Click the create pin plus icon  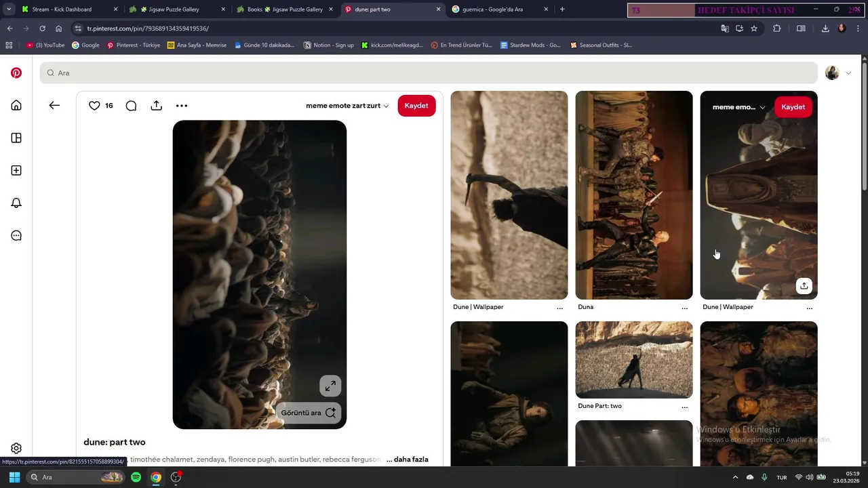[x=16, y=170]
